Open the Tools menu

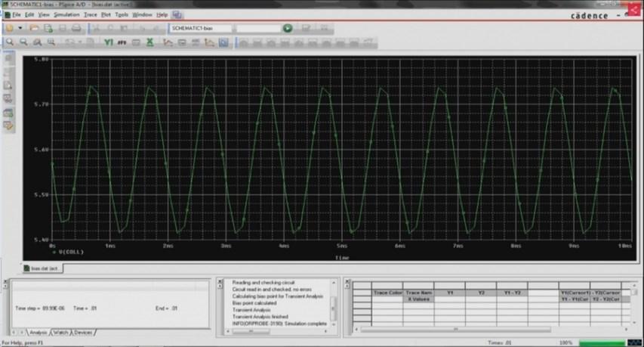tap(122, 15)
